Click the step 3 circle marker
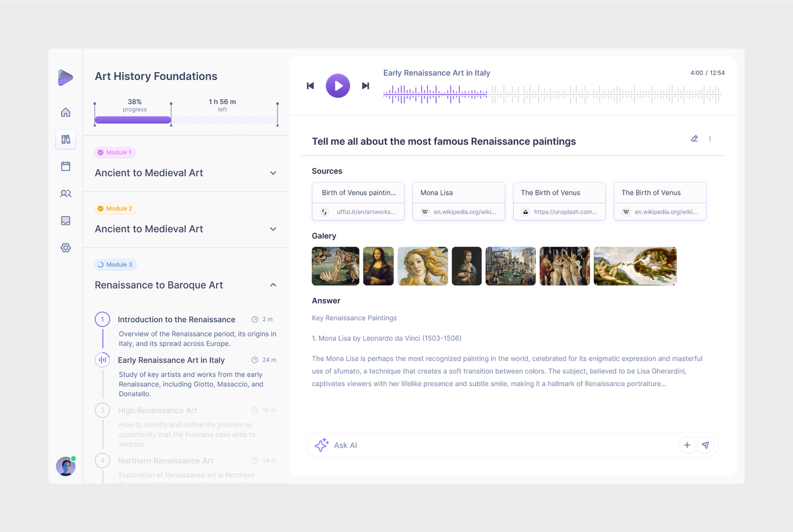Viewport: 793px width, 532px height. (102, 410)
